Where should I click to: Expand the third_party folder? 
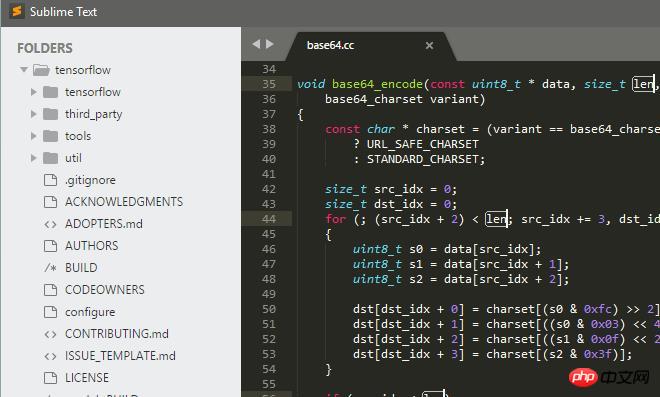tap(34, 114)
